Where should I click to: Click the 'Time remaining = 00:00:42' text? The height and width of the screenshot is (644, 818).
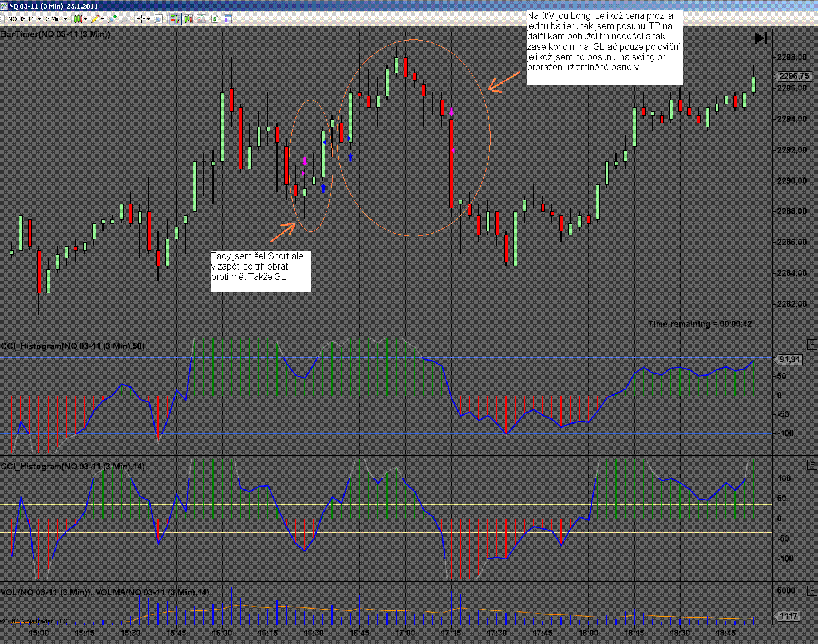[700, 324]
